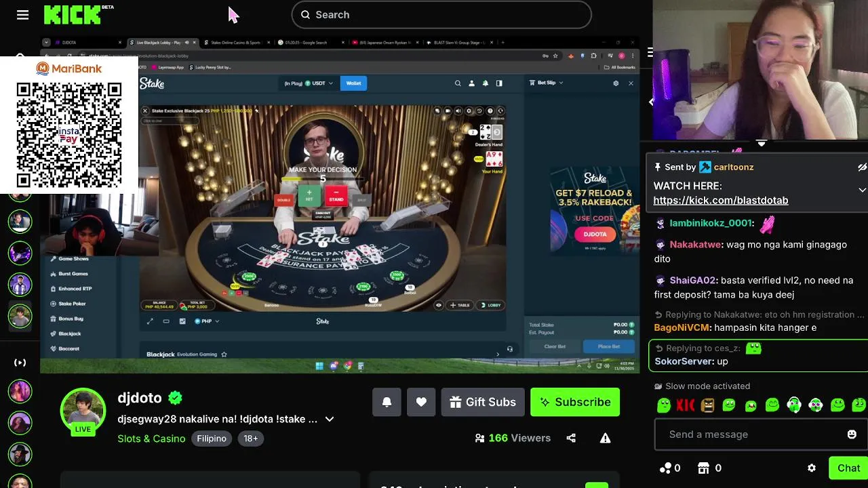
Task: Click BagoNiVCM username in chat
Action: (682, 327)
